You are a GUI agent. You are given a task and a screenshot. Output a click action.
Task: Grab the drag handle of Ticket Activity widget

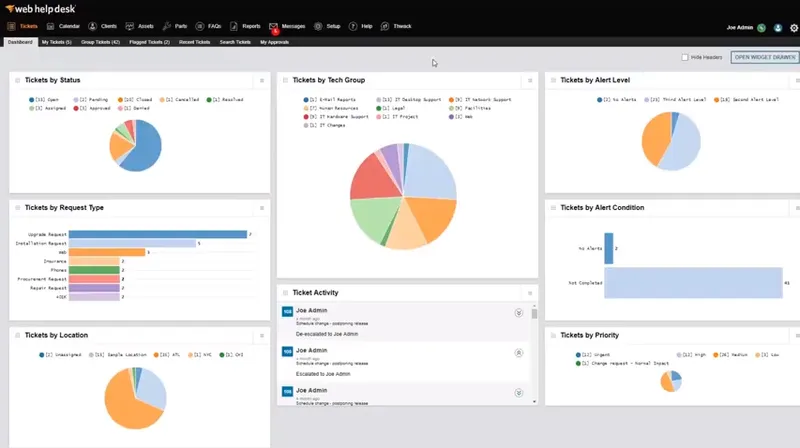click(285, 293)
